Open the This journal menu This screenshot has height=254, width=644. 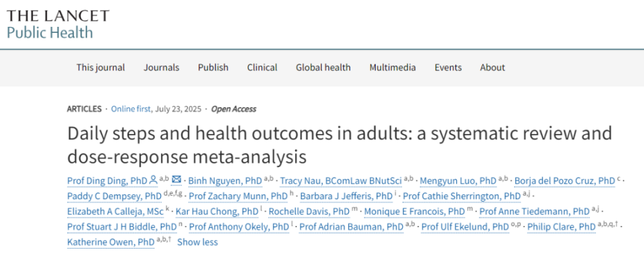pos(101,67)
